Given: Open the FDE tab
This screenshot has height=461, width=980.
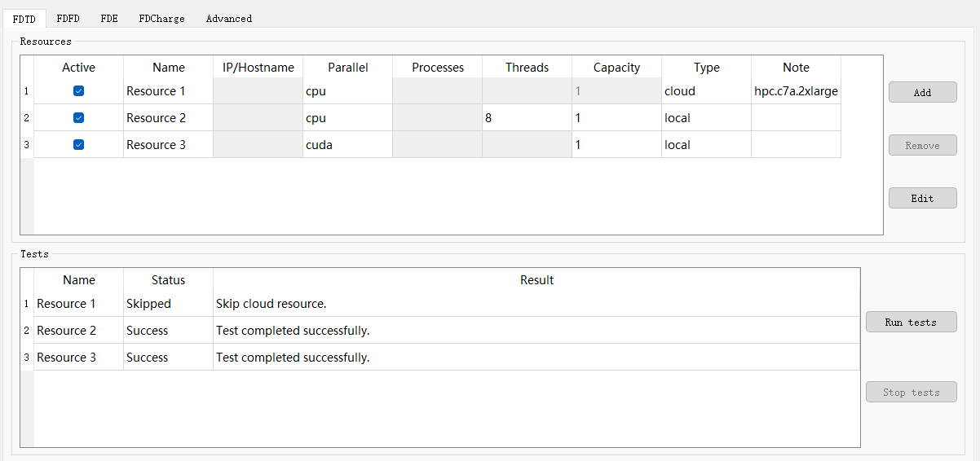Looking at the screenshot, I should click(109, 19).
